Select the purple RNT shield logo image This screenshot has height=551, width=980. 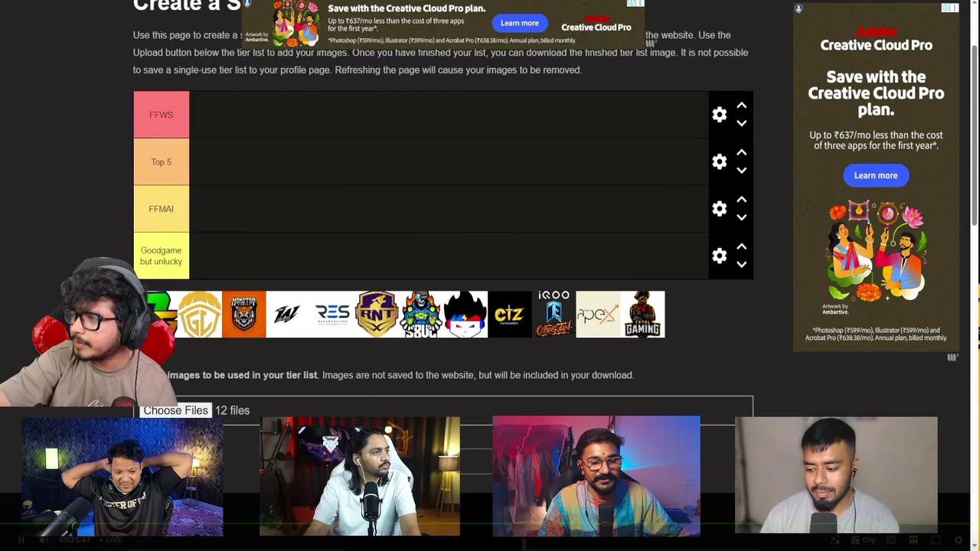click(377, 314)
